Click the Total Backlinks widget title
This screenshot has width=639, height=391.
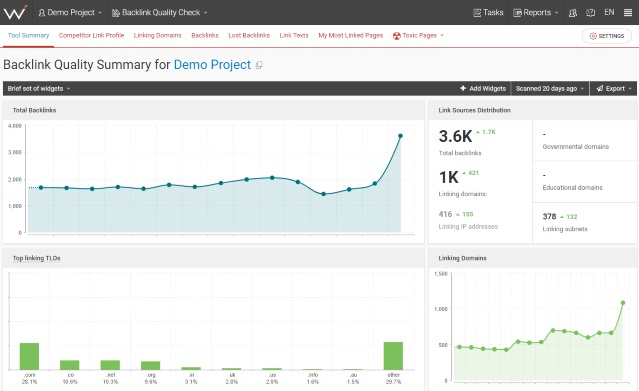point(34,110)
